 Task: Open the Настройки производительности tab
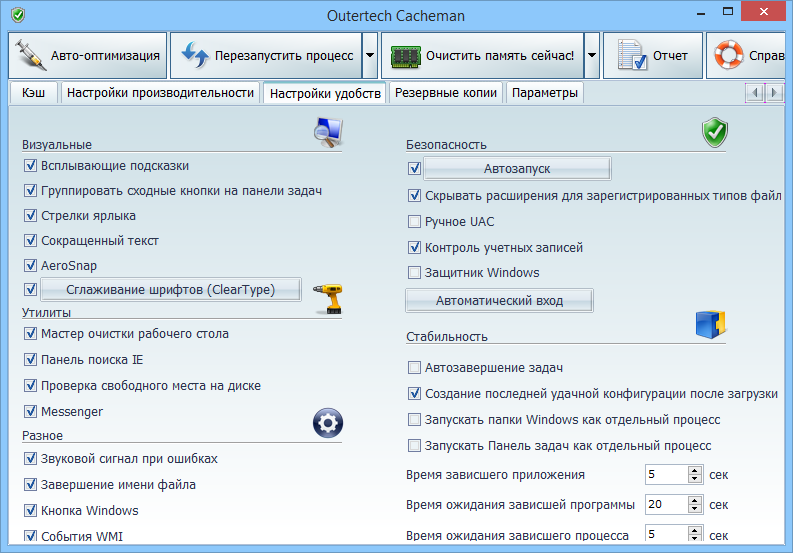[x=160, y=93]
